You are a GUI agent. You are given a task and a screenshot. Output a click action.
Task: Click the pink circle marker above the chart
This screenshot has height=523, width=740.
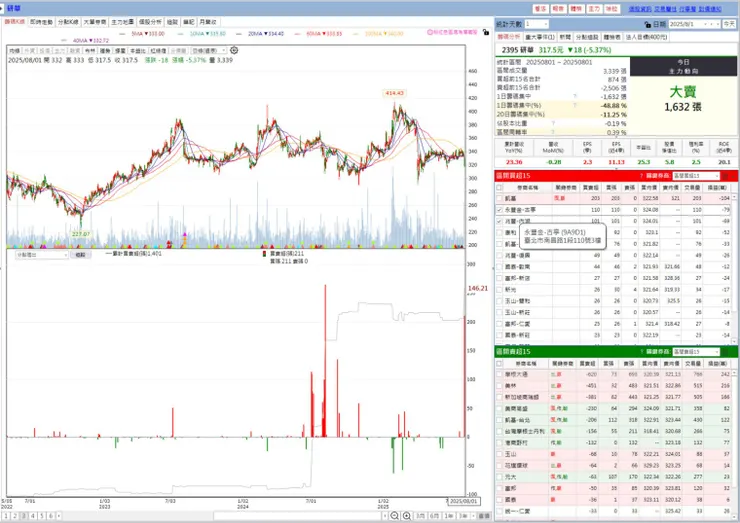(x=430, y=32)
